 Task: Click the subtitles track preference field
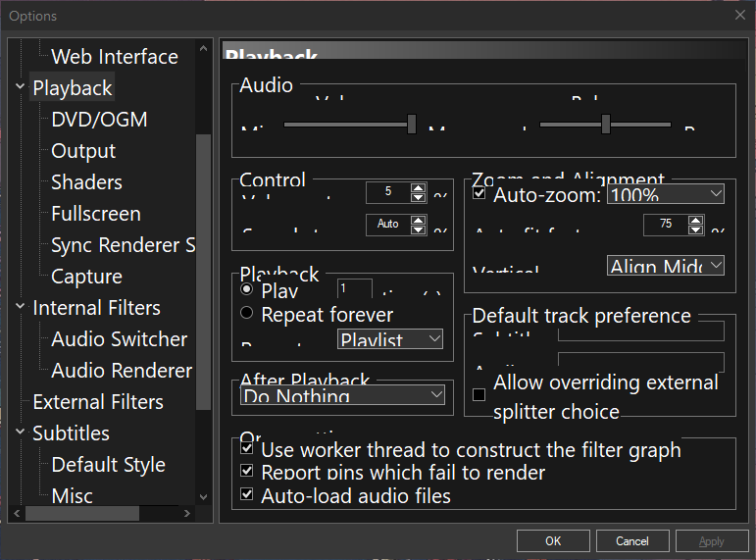point(641,331)
